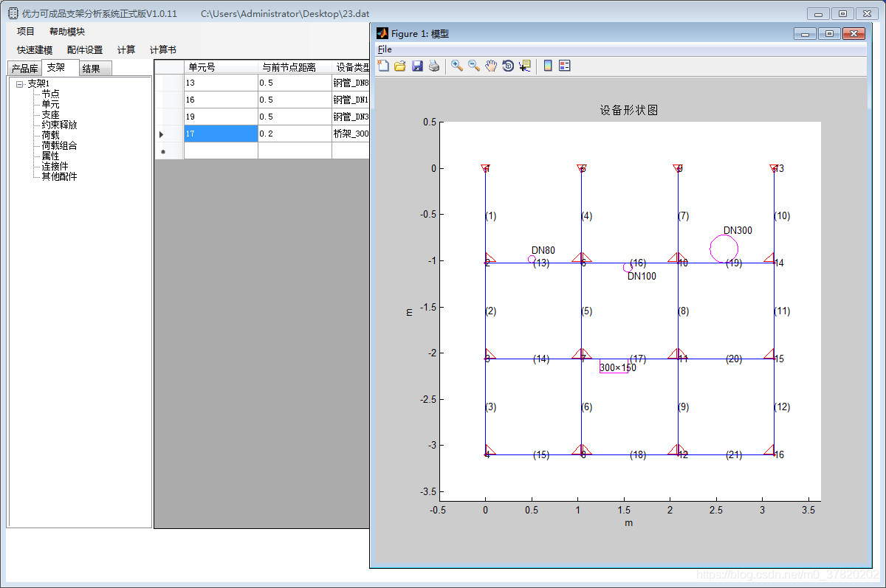
Task: Collapse the 支架1 tree node
Action: coord(20,84)
